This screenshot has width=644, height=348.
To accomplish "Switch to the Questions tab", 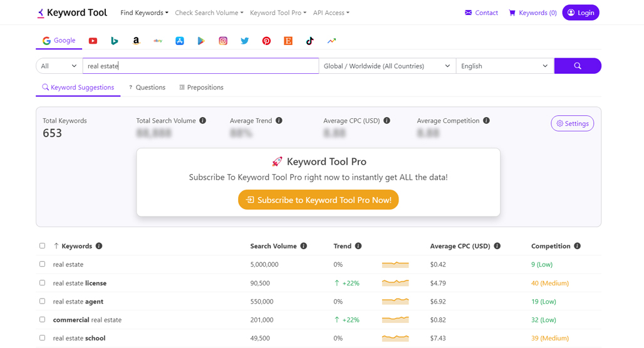I will (147, 88).
